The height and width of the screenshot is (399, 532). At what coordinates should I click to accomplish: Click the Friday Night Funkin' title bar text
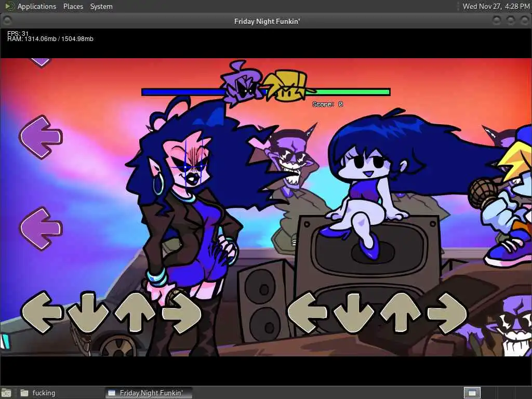point(267,21)
